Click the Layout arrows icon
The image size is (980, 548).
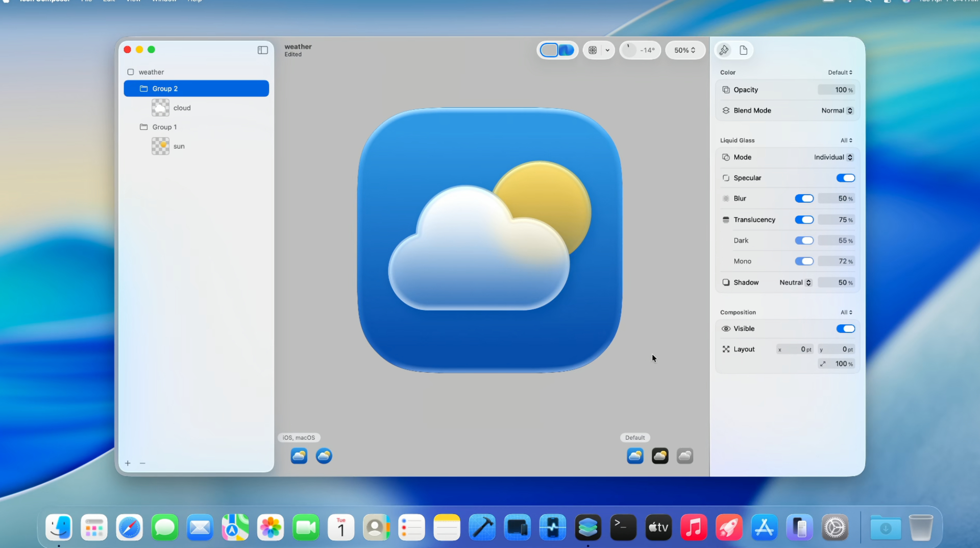coord(726,349)
